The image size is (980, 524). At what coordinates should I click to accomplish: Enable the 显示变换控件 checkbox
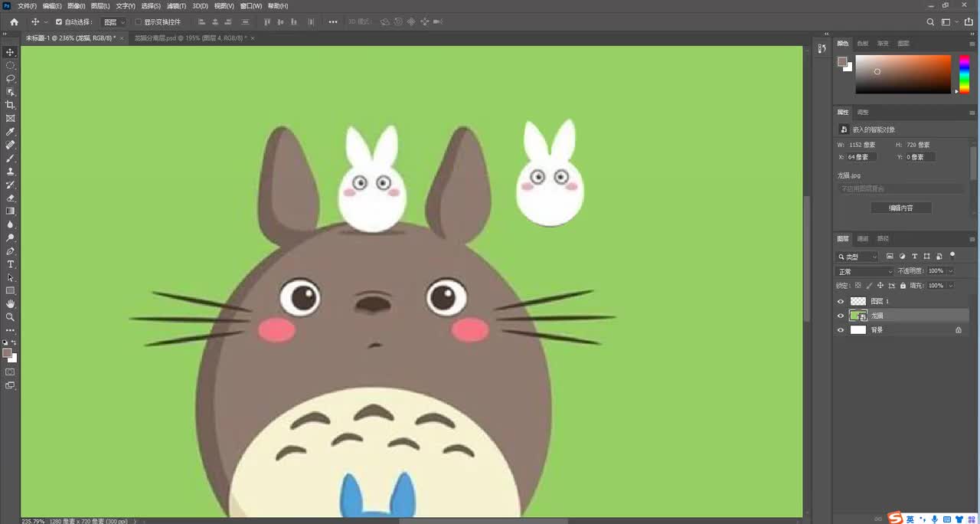pyautogui.click(x=138, y=22)
